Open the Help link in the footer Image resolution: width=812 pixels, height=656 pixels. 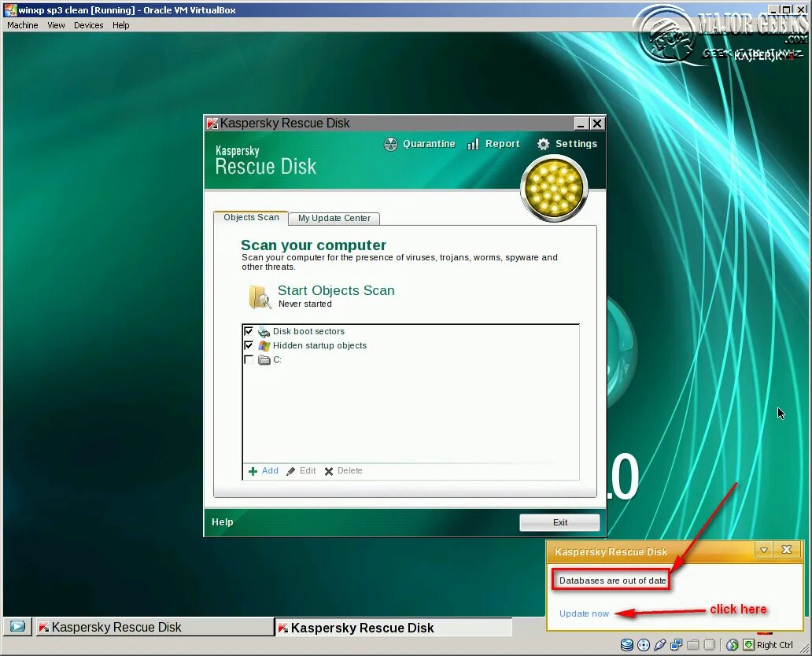(x=223, y=522)
